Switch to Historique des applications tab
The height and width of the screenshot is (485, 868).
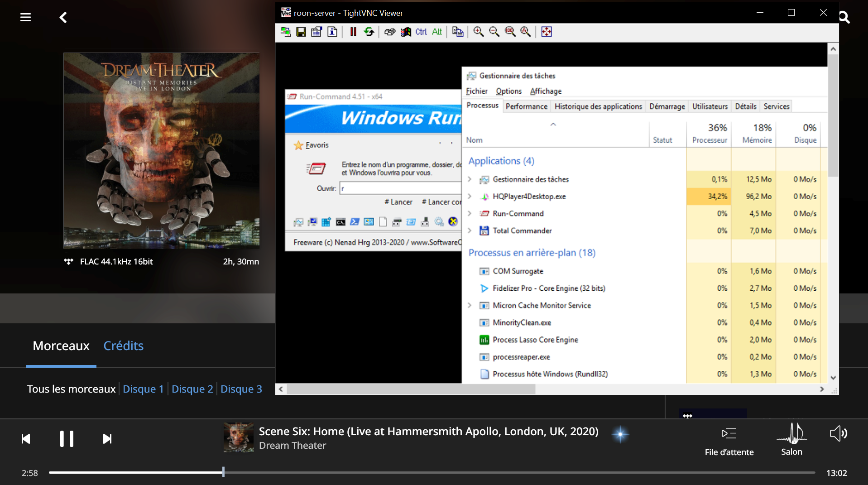598,106
